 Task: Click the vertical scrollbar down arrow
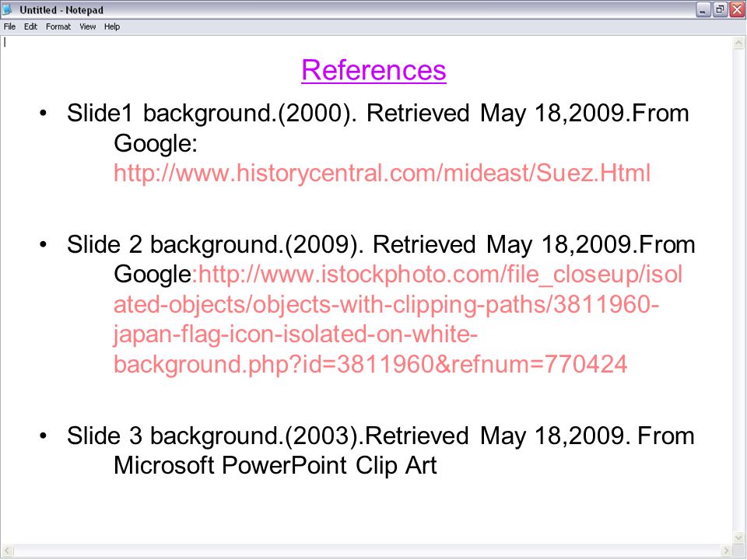tap(739, 538)
